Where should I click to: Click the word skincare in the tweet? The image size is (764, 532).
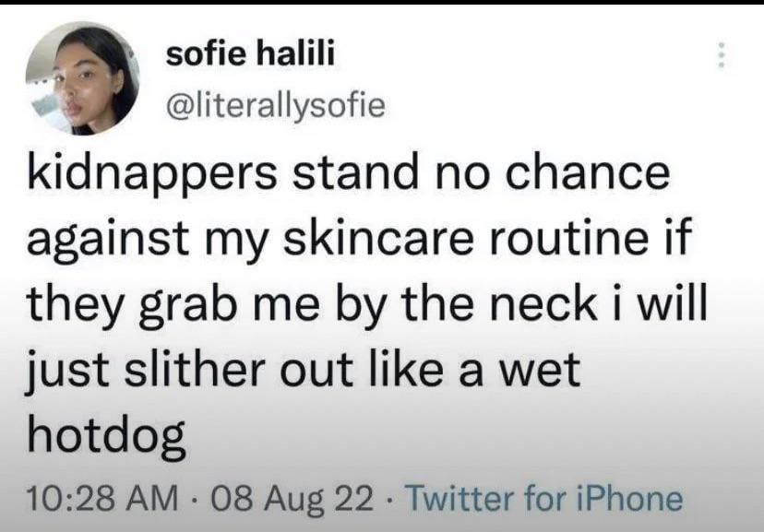click(x=378, y=239)
